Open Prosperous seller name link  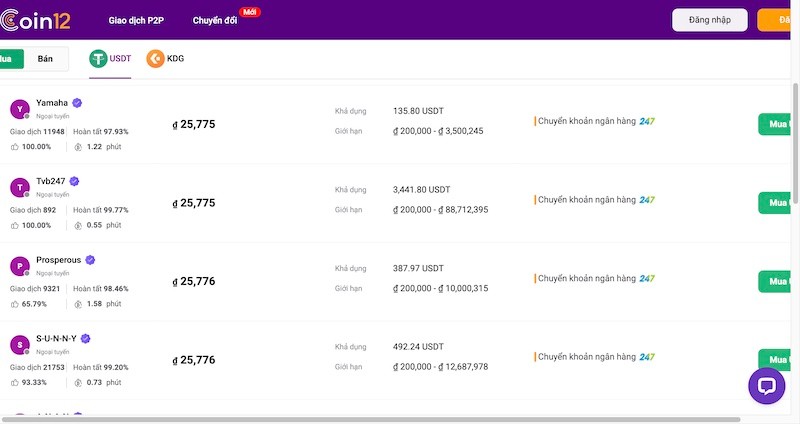58,260
